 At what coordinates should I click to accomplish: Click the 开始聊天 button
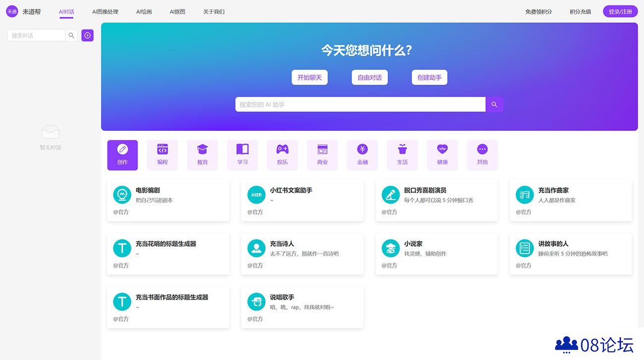309,77
